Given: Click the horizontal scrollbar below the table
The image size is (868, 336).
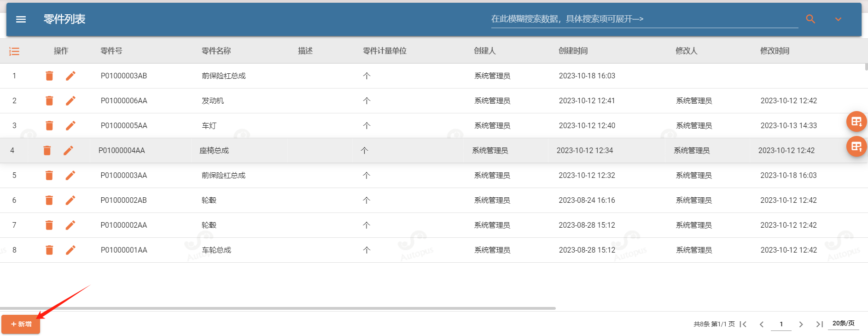Looking at the screenshot, I should (278, 308).
